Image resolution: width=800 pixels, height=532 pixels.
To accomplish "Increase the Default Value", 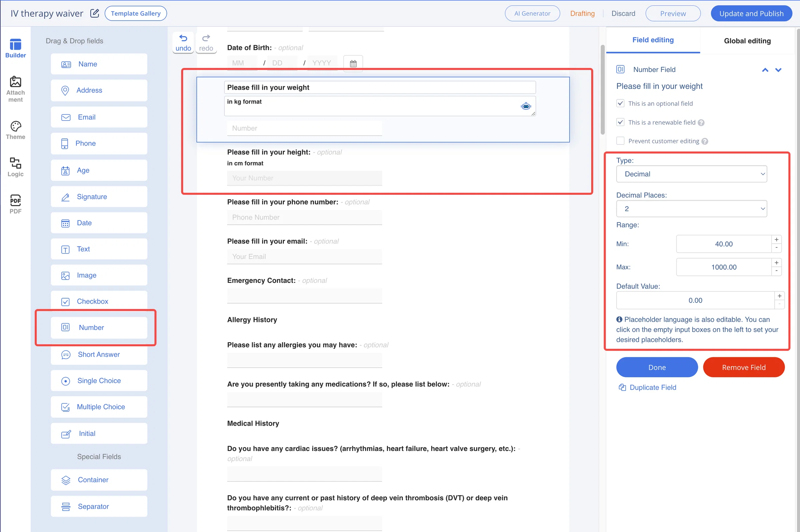I will 779,296.
